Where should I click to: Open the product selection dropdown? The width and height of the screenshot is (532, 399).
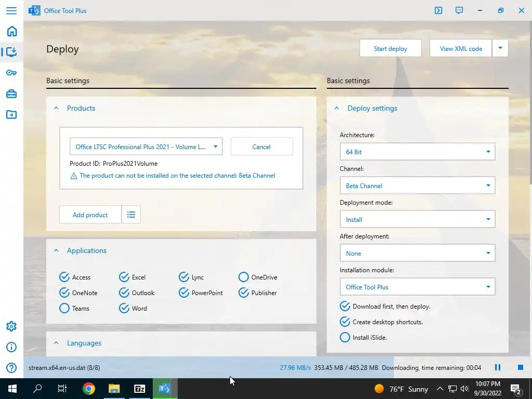point(146,147)
